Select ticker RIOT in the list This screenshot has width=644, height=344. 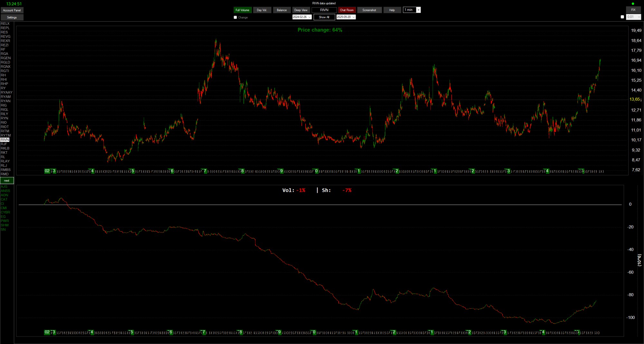point(5,127)
